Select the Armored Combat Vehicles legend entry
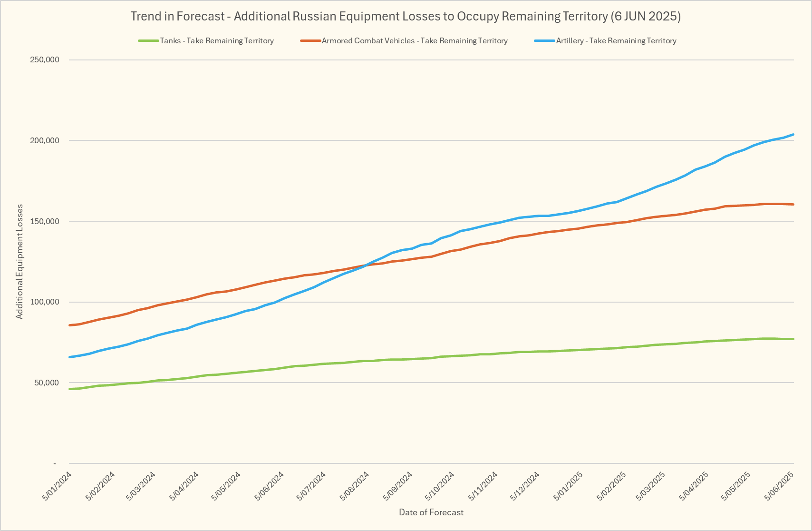This screenshot has height=531, width=812. coord(415,41)
